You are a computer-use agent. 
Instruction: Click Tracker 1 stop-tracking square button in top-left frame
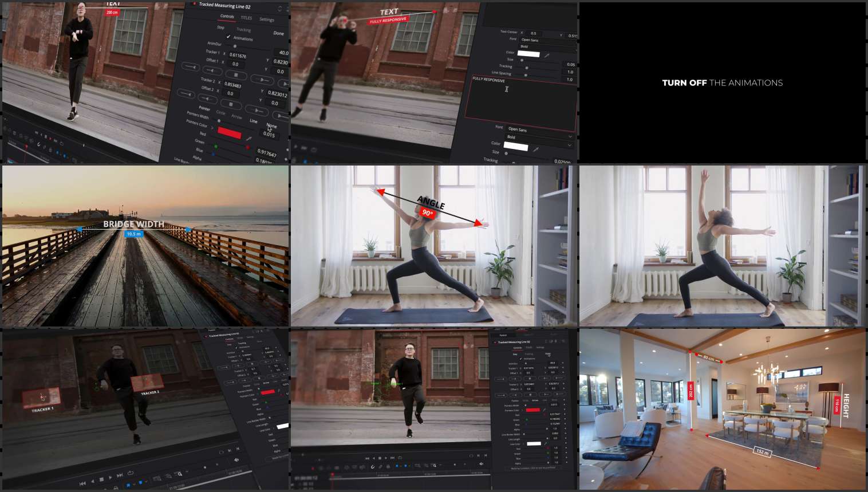pyautogui.click(x=235, y=74)
